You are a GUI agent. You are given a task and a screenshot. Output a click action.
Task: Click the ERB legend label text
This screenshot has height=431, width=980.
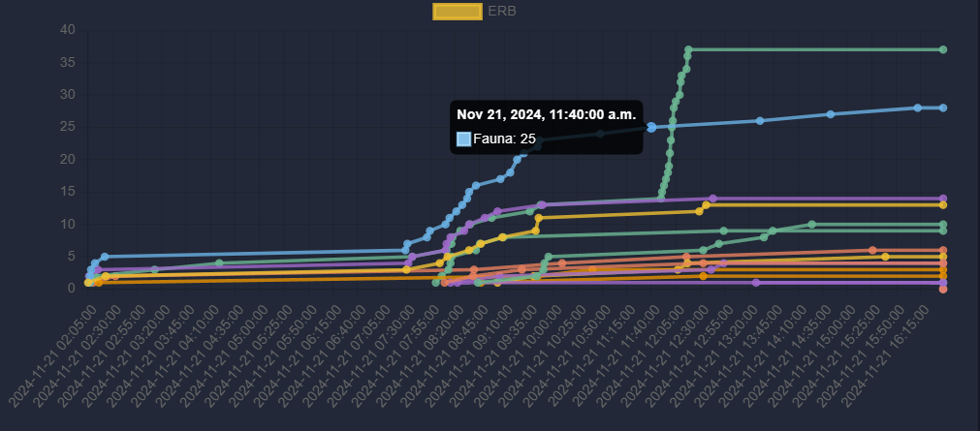tap(502, 12)
